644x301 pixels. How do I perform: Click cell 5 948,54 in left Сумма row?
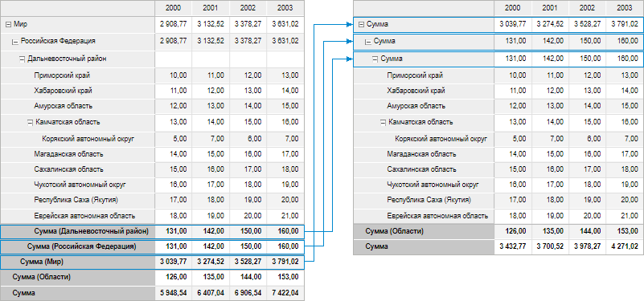coord(174,293)
